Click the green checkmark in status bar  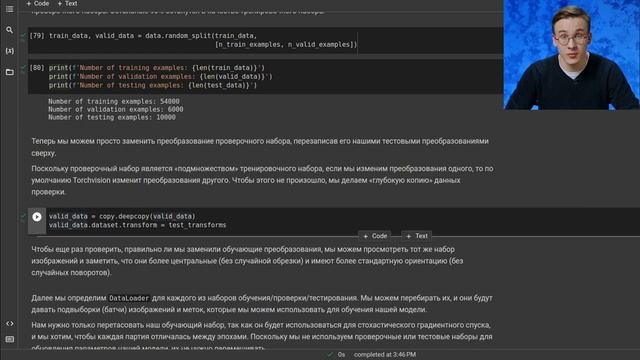pyautogui.click(x=330, y=355)
